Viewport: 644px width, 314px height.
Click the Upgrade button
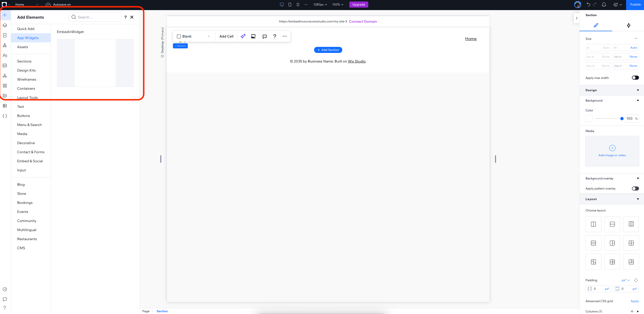coord(358,4)
